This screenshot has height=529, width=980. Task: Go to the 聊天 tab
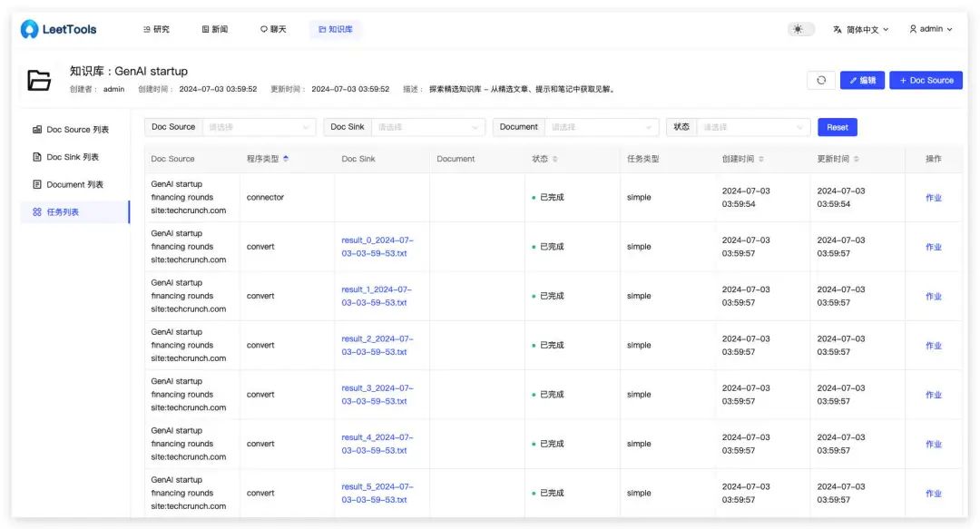(x=273, y=29)
